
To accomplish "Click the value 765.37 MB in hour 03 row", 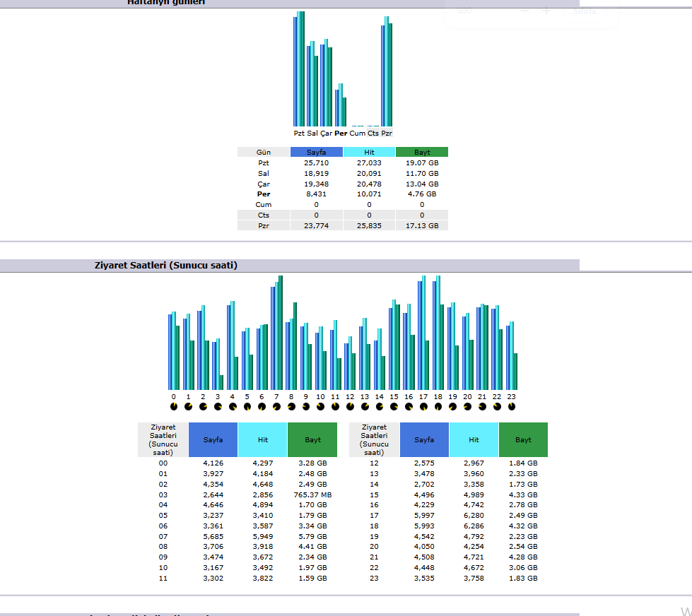I will 313,494.
